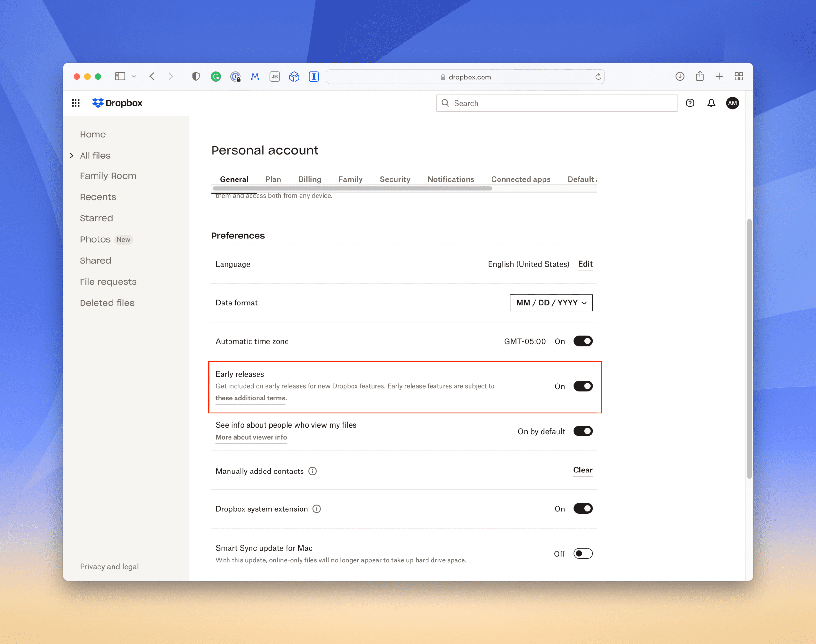Open the help question mark icon
This screenshot has width=816, height=644.
coord(690,103)
